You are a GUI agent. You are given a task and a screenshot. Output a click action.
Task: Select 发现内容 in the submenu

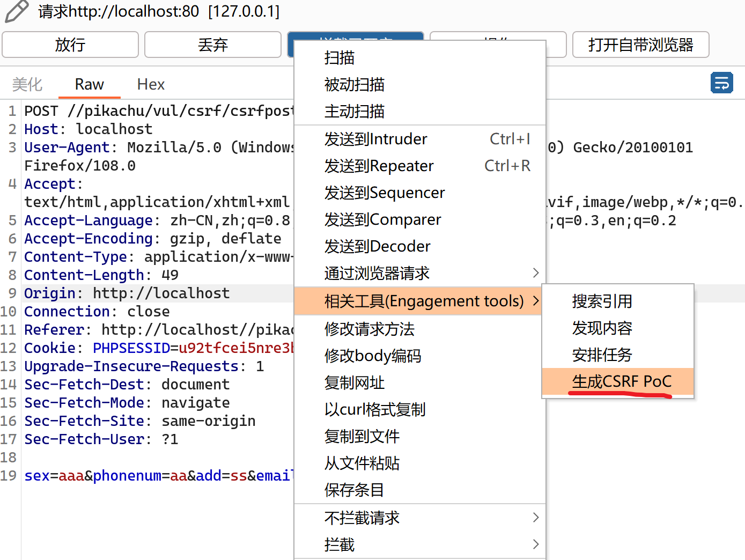(618, 328)
